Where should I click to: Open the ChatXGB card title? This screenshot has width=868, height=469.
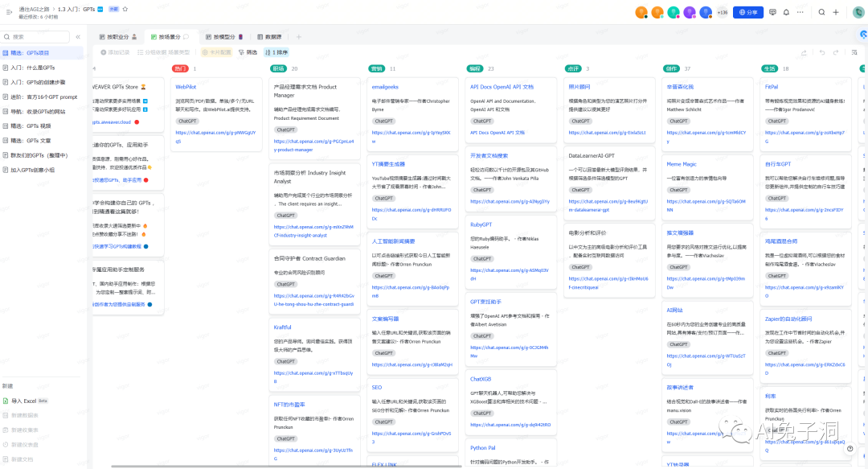(x=481, y=379)
